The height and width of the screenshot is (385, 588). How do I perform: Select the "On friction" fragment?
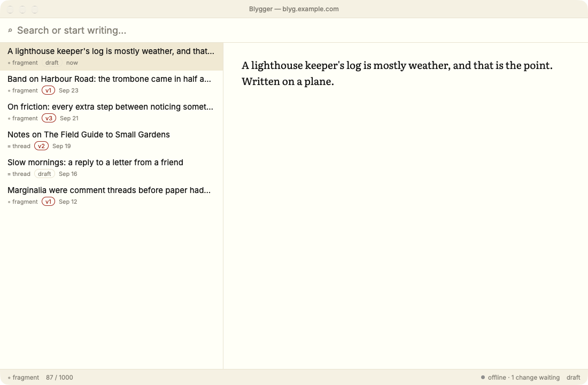[x=111, y=112]
